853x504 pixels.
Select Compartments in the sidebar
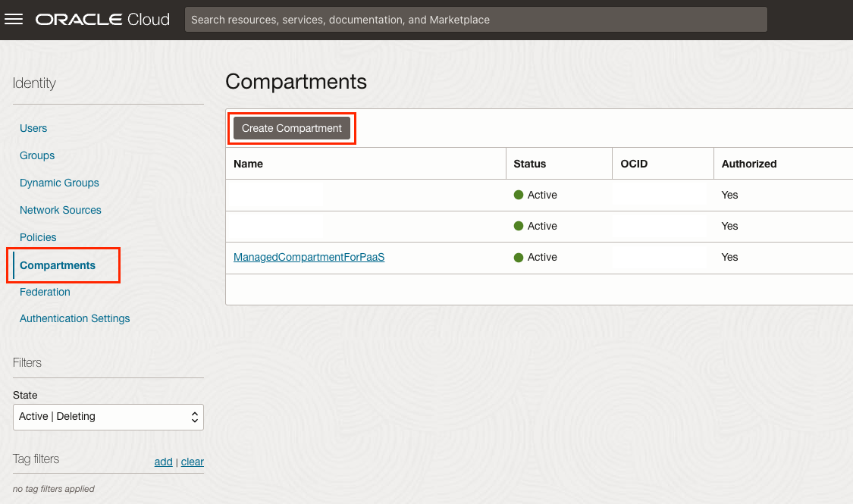click(58, 265)
